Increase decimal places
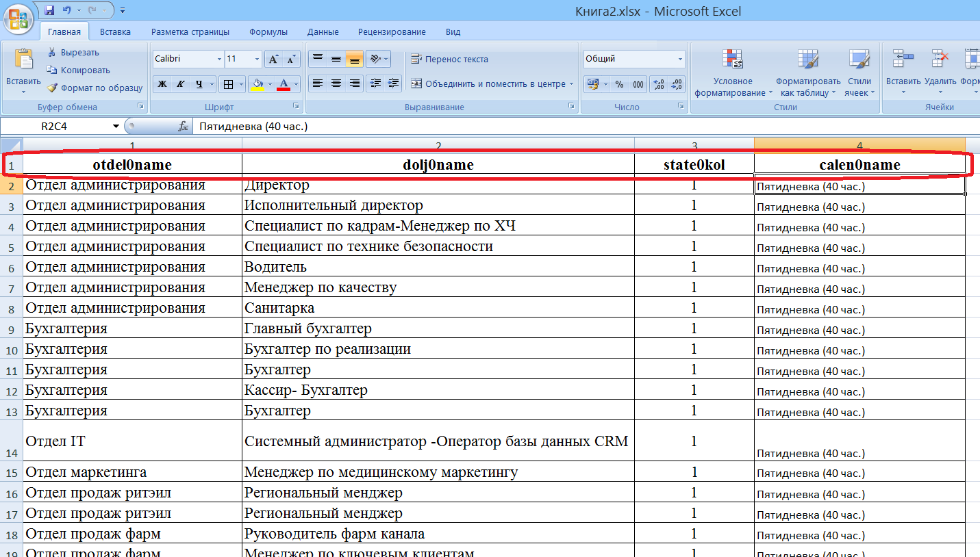The height and width of the screenshot is (557, 980). 659,84
